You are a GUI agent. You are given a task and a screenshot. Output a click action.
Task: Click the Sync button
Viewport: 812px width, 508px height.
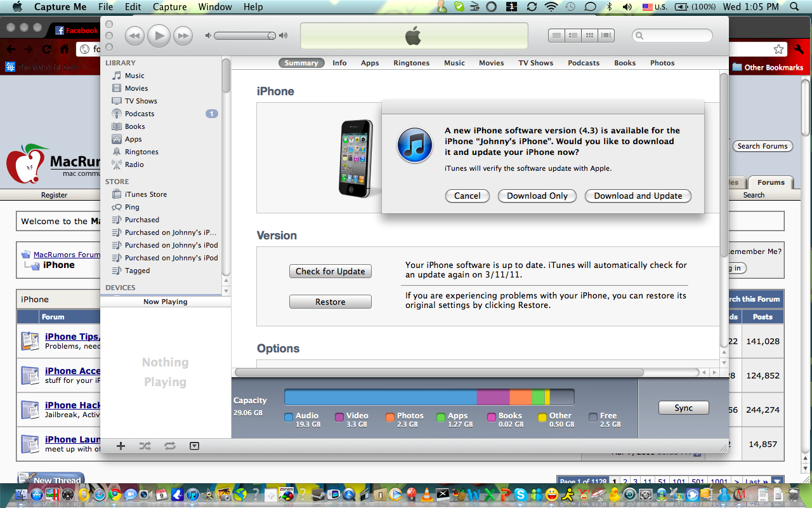[684, 408]
